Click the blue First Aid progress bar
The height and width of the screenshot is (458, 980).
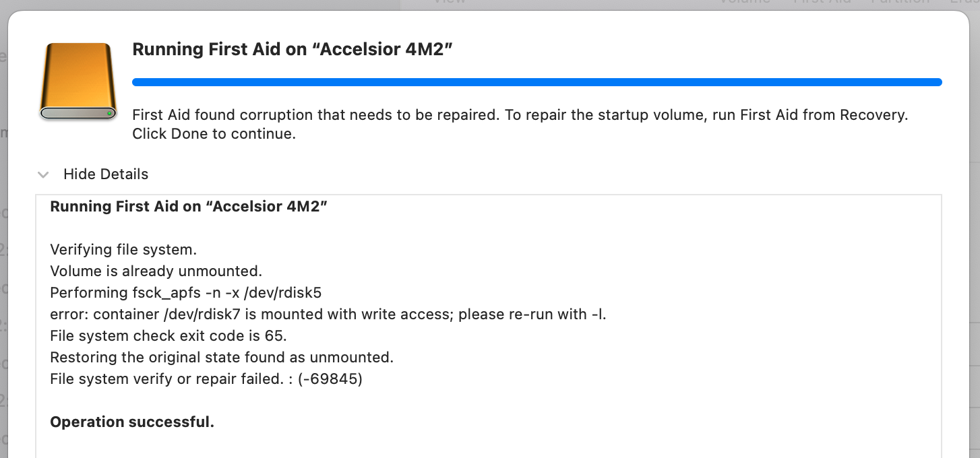(537, 82)
